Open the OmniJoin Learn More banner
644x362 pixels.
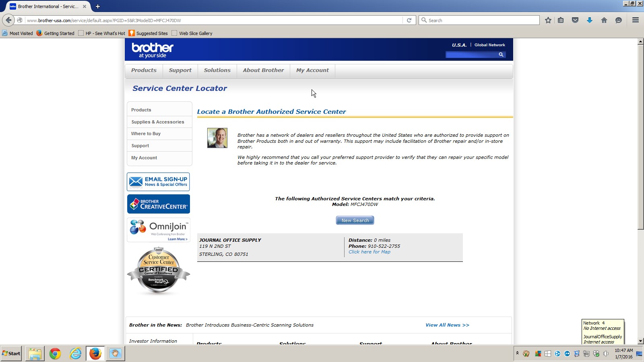(158, 230)
